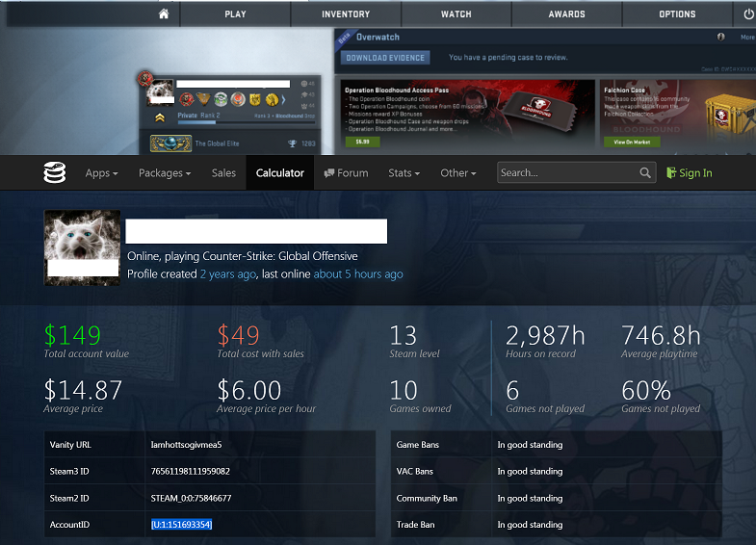Click Steam2 ID value STEAM_0:0:75846677
Screen dimensions: 756x545
[x=191, y=498]
